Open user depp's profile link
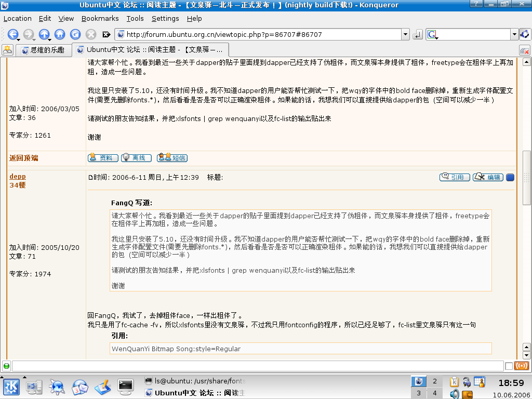Screen dimensions: 532x399 [18, 176]
